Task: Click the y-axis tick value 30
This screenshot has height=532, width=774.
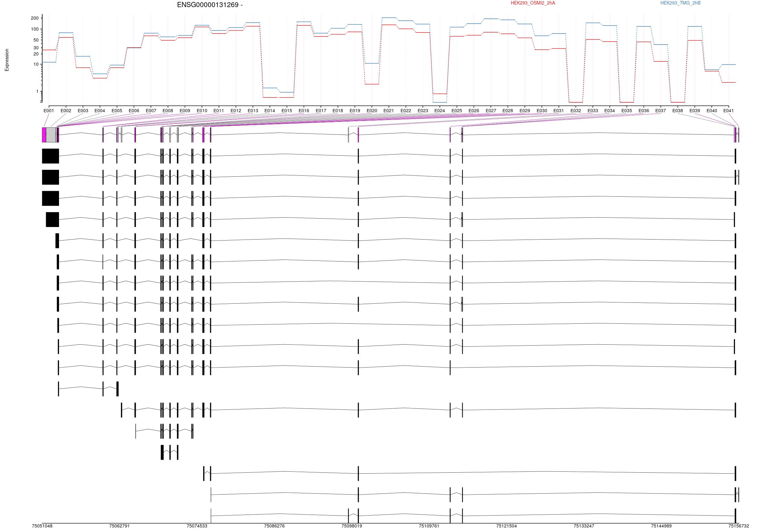Action: 36,48
